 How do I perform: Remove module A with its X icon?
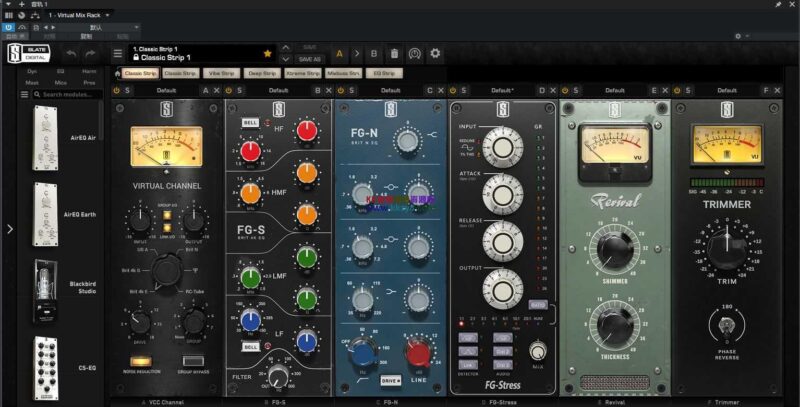[216, 90]
